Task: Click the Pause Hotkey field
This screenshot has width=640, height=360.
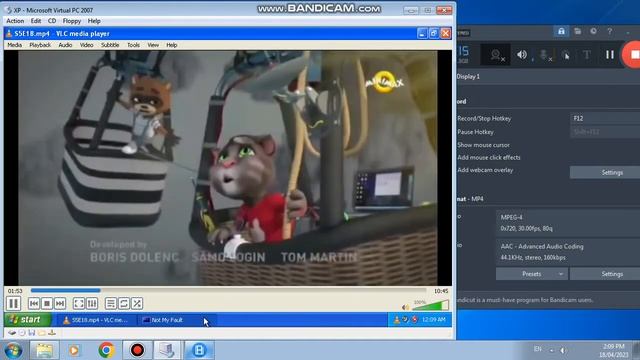Action: (x=605, y=132)
